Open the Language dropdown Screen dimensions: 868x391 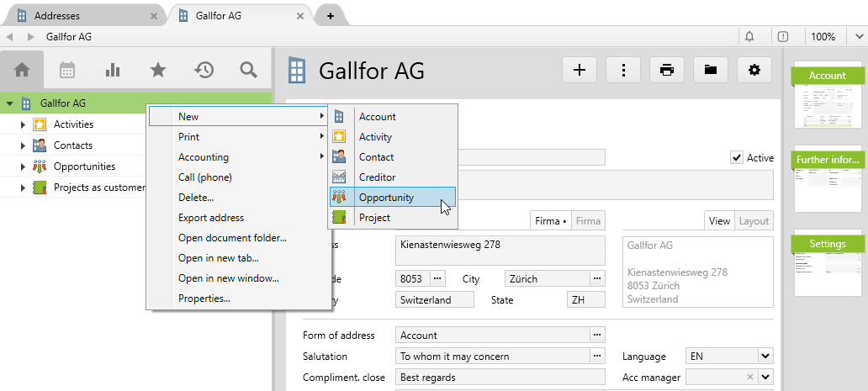765,357
